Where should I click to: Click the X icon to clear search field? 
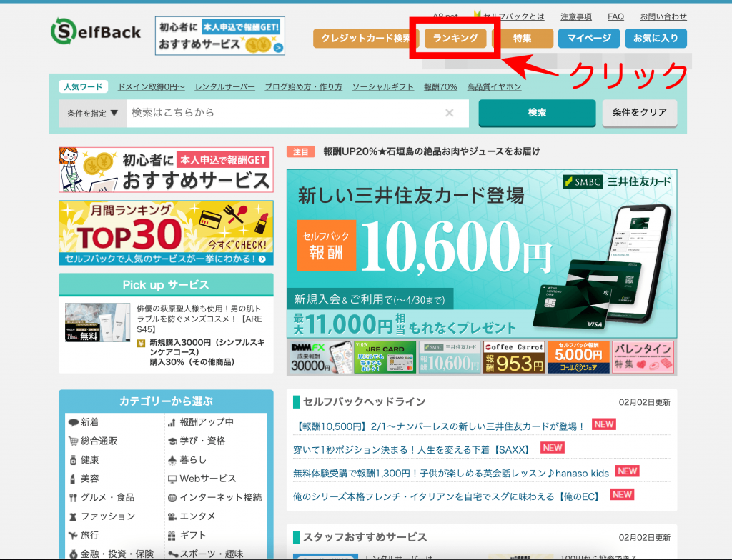click(450, 113)
